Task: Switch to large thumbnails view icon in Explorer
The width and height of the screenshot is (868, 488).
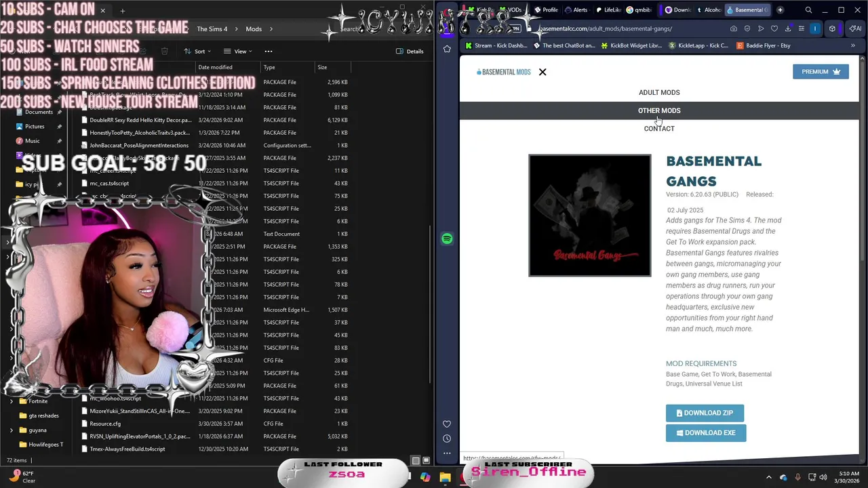Action: point(427,461)
